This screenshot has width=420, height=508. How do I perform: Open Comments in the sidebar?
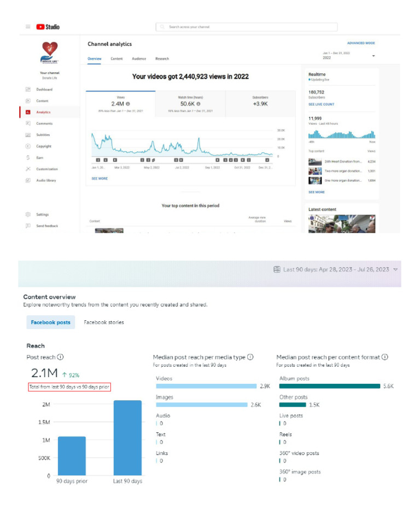pos(44,123)
